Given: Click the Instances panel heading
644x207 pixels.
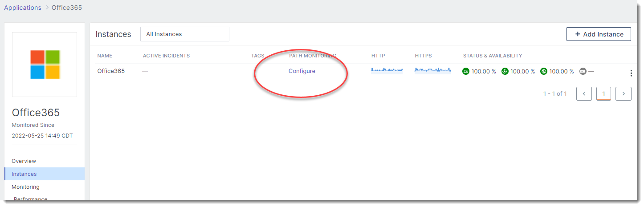Looking at the screenshot, I should click(x=114, y=34).
